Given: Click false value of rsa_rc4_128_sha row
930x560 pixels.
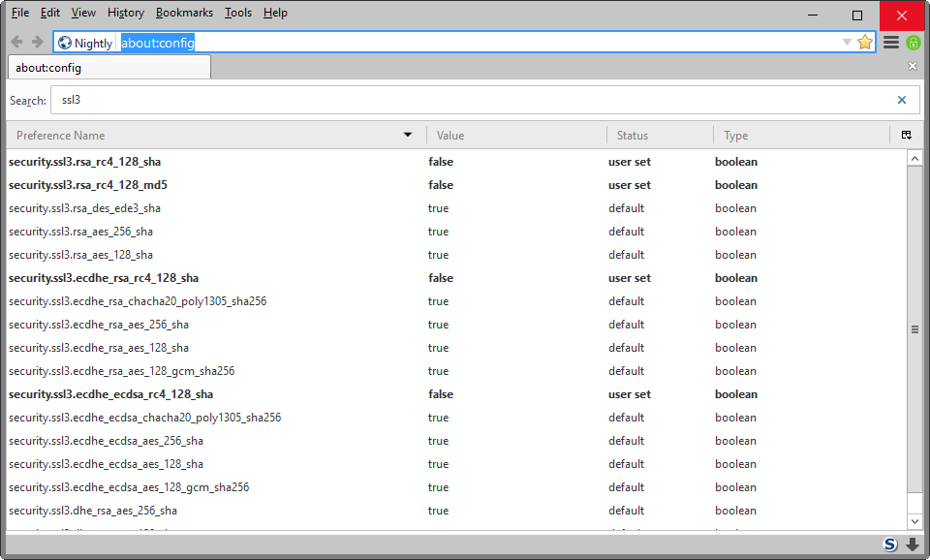Looking at the screenshot, I should coord(441,162).
